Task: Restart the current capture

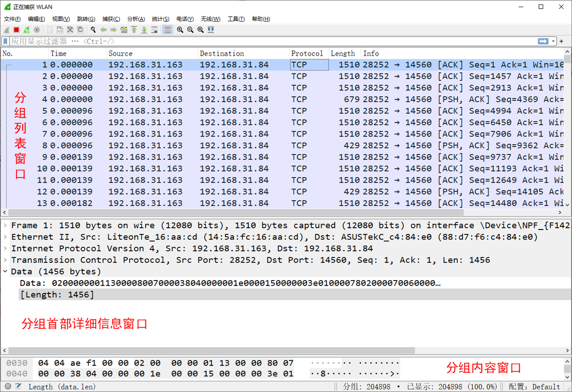Action: pyautogui.click(x=27, y=30)
